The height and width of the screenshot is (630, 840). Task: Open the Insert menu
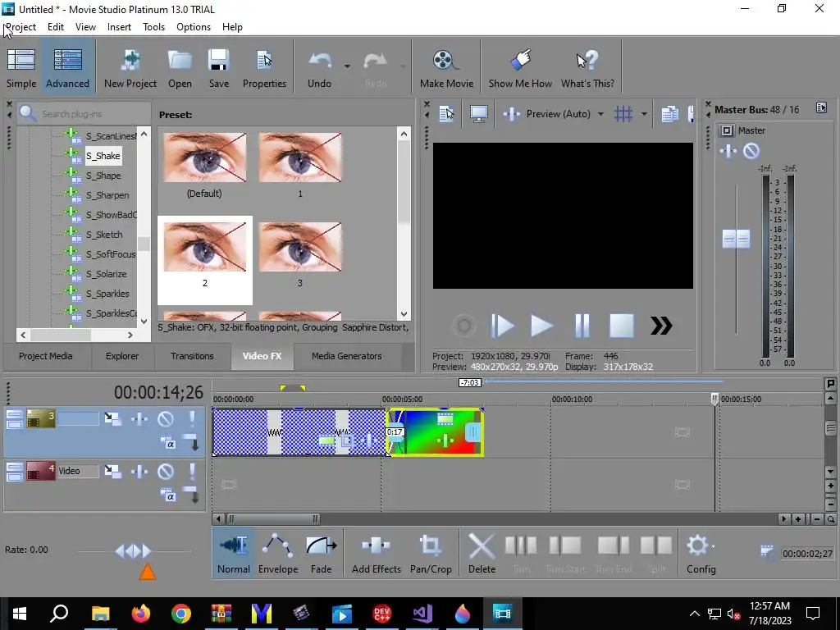tap(119, 27)
